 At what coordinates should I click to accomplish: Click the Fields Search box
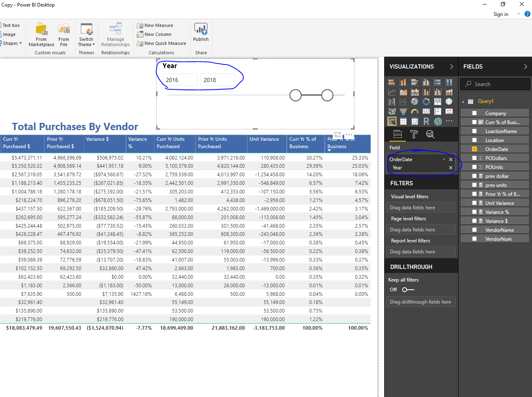[x=495, y=84]
